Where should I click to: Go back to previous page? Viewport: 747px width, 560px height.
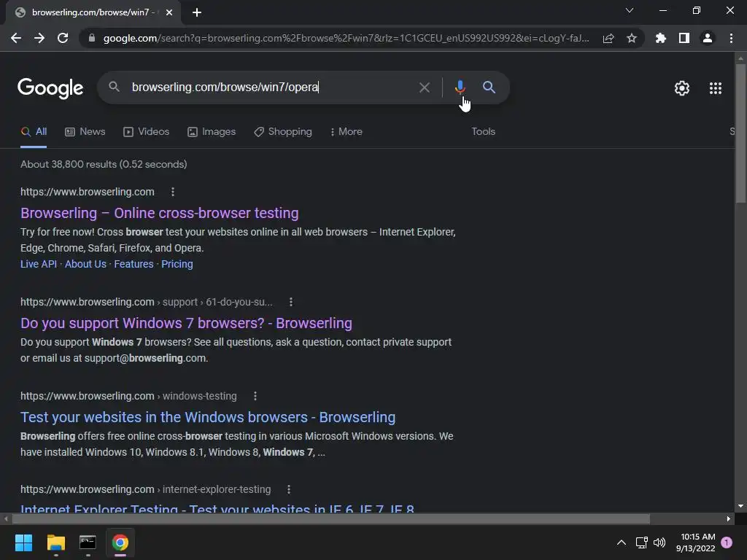[x=16, y=38]
